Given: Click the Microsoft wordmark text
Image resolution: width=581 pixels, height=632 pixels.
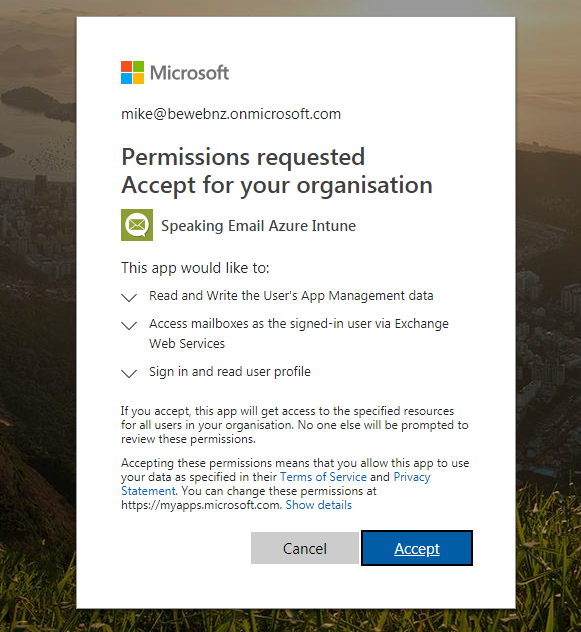Looking at the screenshot, I should click(190, 73).
